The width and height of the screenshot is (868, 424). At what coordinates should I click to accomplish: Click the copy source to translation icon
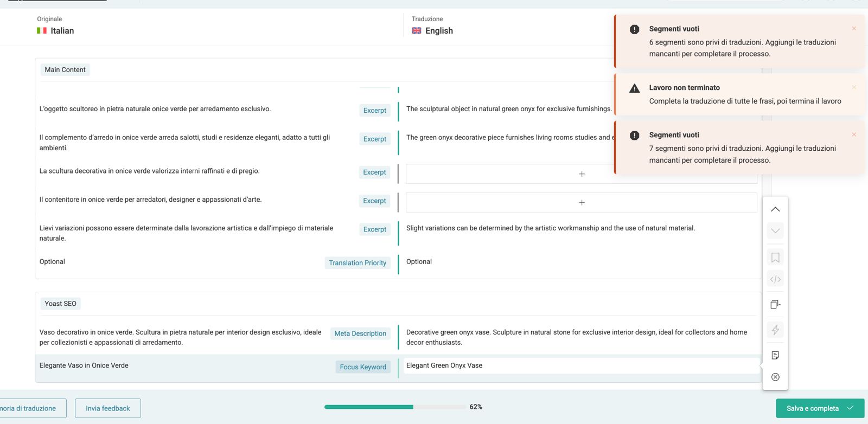(775, 304)
